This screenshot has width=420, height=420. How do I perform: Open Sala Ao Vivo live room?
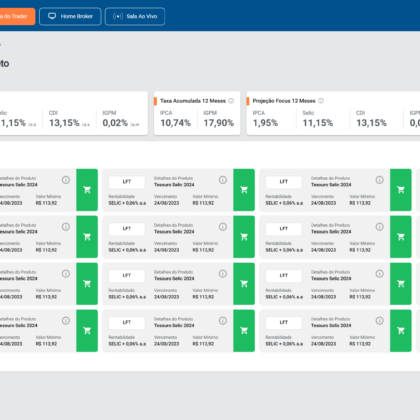click(x=135, y=16)
